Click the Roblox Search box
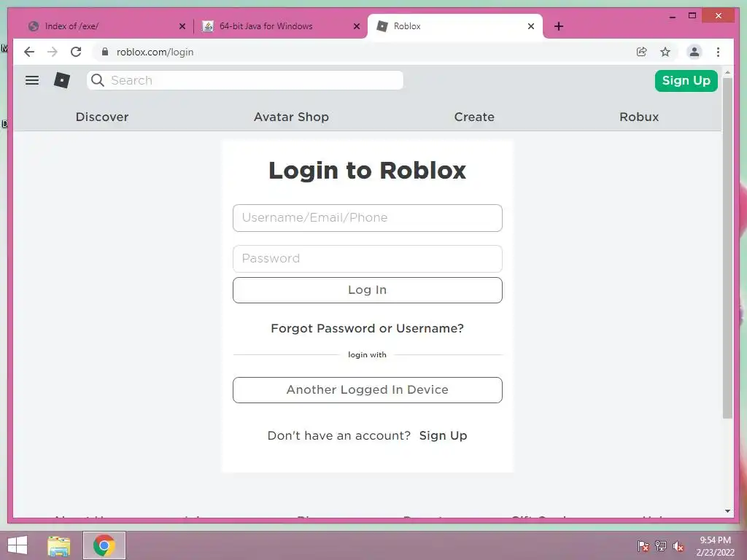The image size is (747, 560). (245, 80)
